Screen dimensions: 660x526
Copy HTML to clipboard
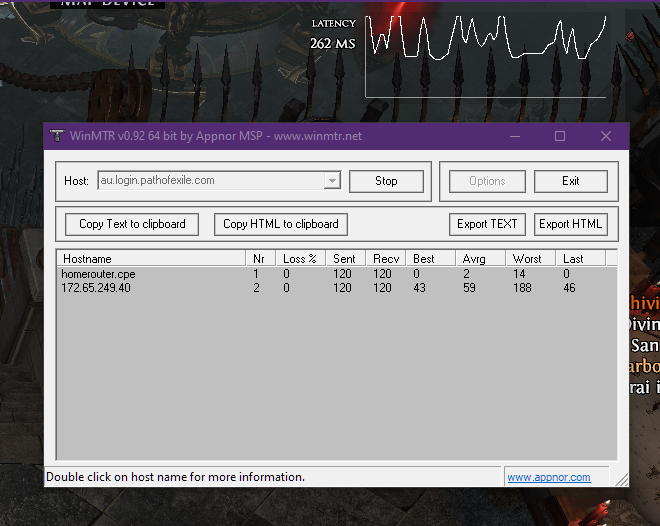[x=280, y=224]
